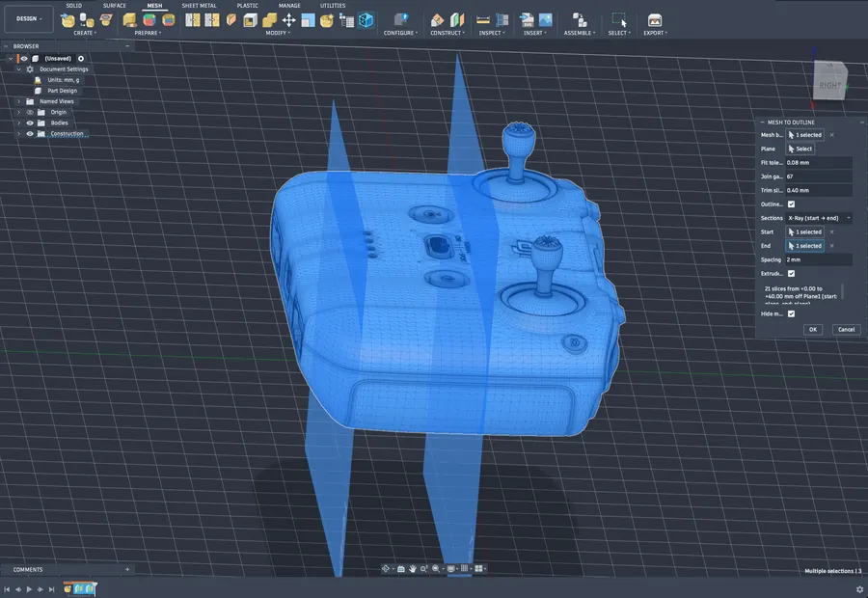
Task: Switch to the SOLID tab
Action: point(73,6)
